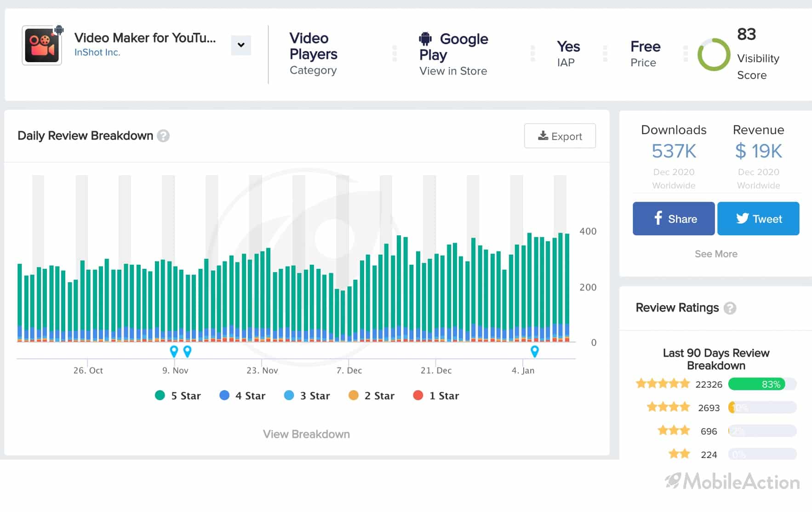Click the 537K downloads value
The width and height of the screenshot is (812, 512).
(674, 151)
